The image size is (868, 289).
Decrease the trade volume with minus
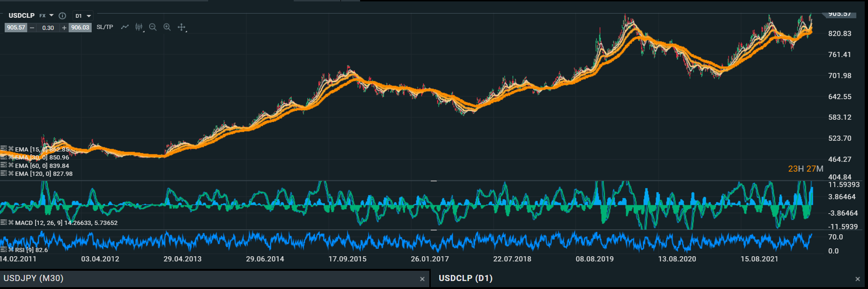(x=32, y=28)
